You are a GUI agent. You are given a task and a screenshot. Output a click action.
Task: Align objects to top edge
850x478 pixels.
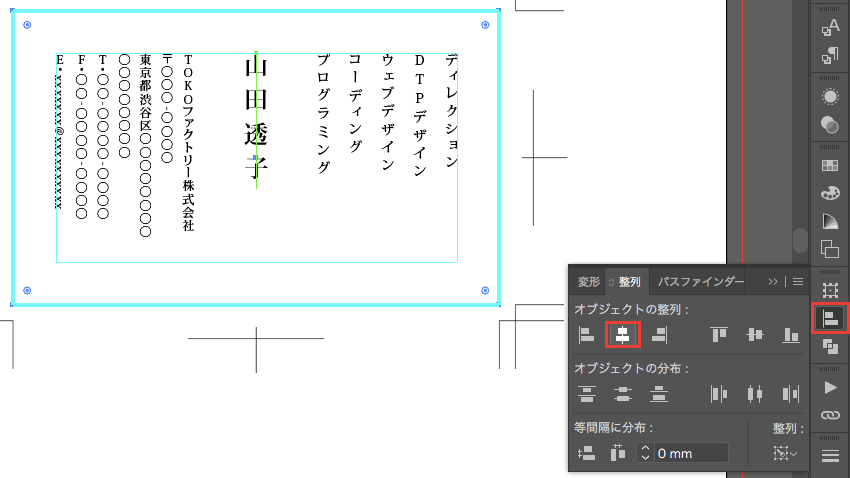(x=719, y=335)
